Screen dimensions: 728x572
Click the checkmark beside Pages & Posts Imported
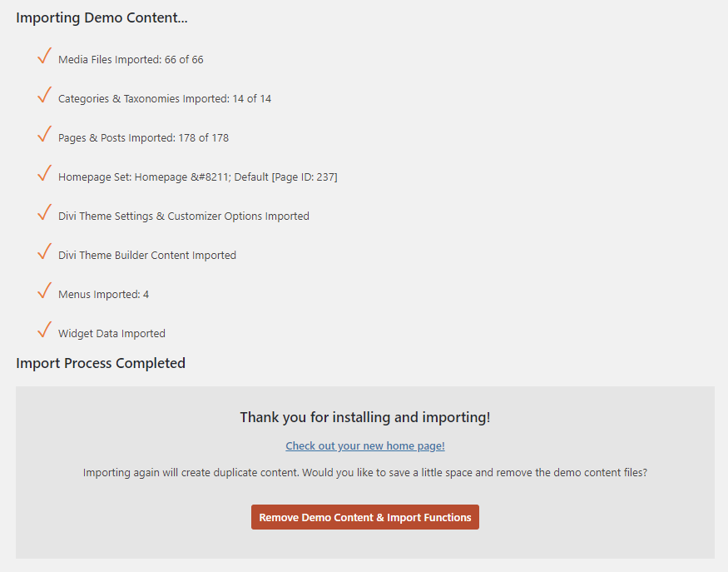[45, 134]
